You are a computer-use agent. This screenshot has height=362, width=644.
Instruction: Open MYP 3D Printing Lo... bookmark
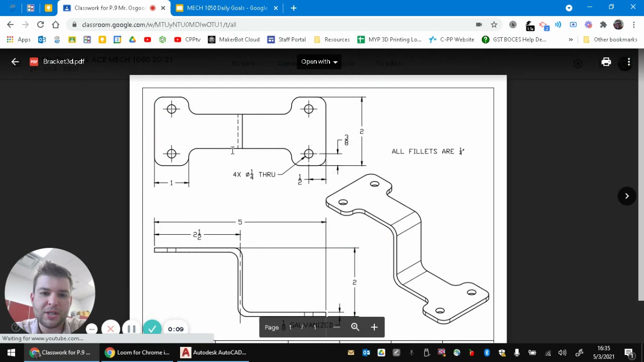(389, 39)
